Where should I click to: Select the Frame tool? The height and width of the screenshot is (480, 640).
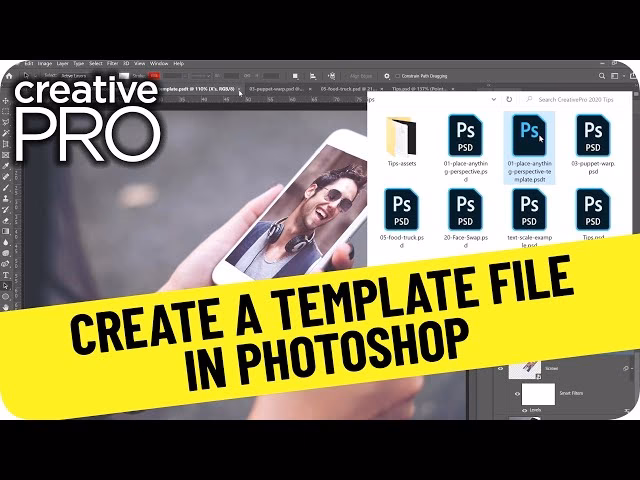coord(6,155)
